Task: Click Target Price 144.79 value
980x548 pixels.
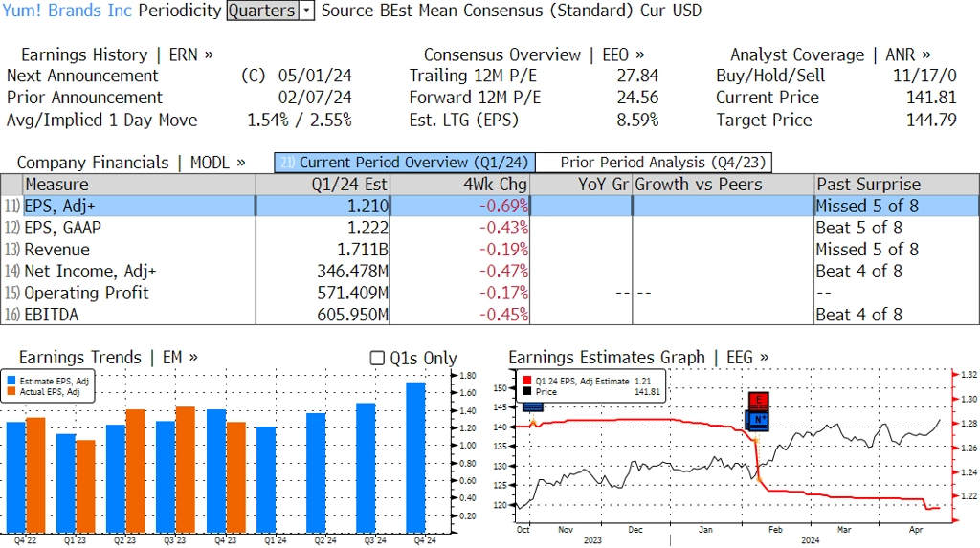Action: (931, 120)
